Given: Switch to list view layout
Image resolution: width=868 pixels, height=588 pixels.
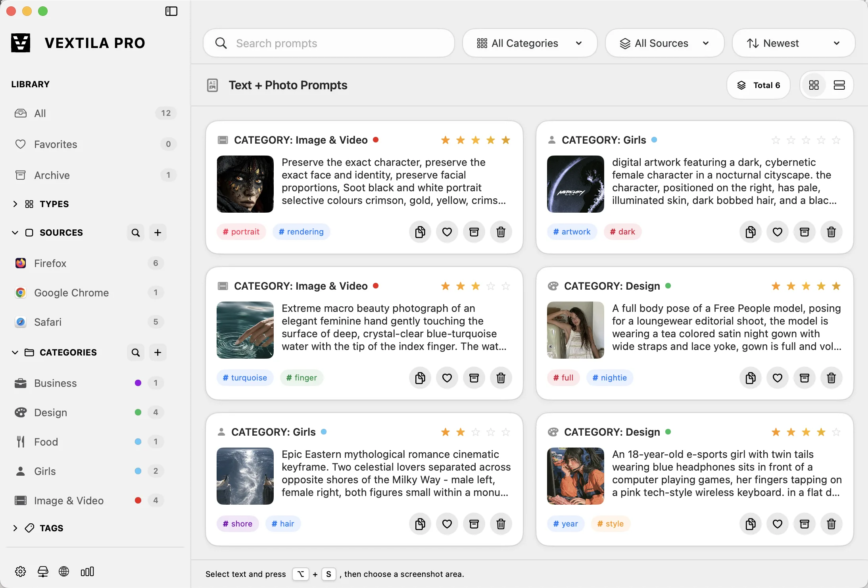Looking at the screenshot, I should coord(839,85).
